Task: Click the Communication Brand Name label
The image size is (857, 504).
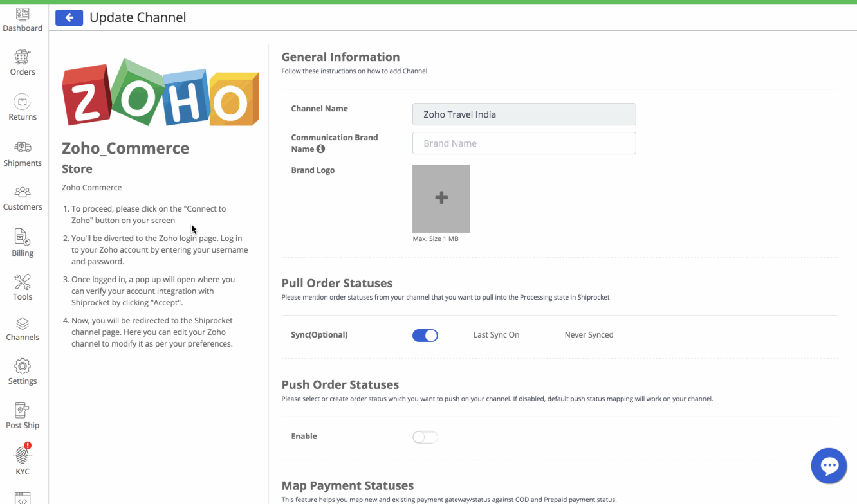Action: pos(334,143)
